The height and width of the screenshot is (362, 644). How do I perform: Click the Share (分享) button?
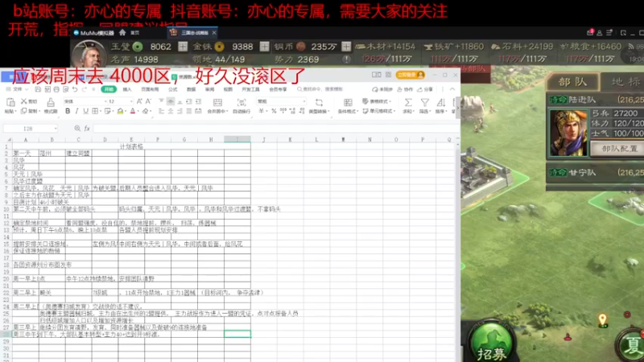(x=426, y=89)
